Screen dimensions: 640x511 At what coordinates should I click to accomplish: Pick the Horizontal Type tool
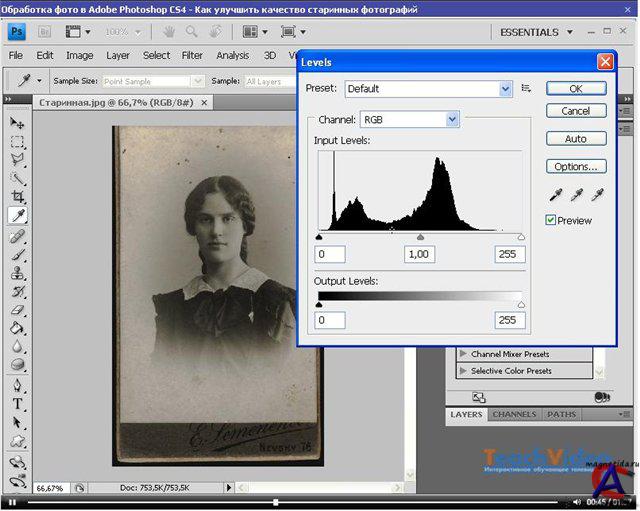17,404
